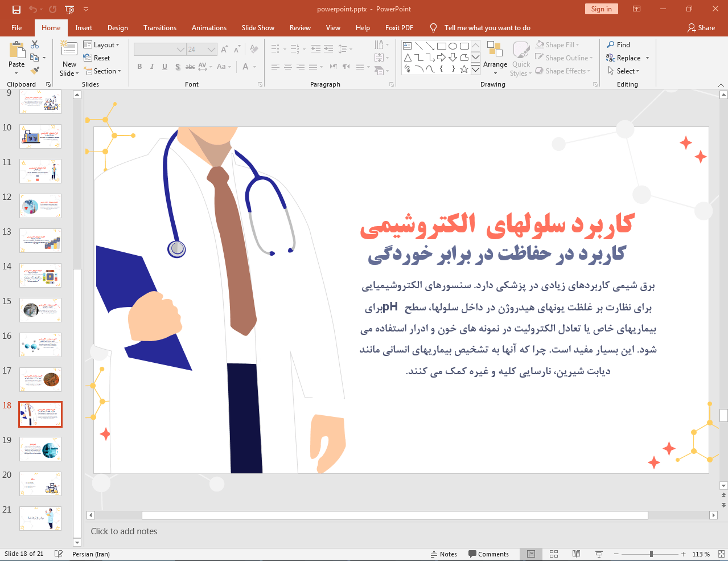Click the Find magnifier icon
The width and height of the screenshot is (728, 561).
coord(611,44)
